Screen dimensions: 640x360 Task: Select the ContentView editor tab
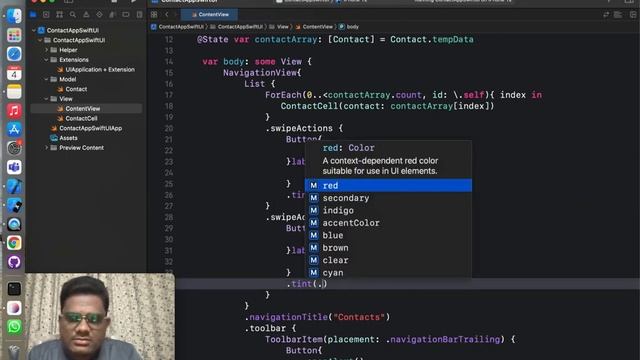[x=209, y=15]
